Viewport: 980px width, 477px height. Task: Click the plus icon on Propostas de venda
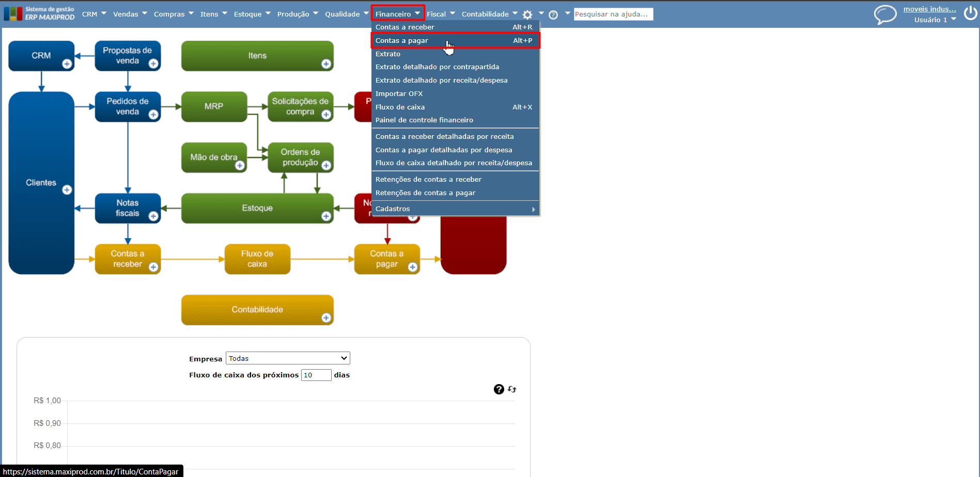click(153, 64)
